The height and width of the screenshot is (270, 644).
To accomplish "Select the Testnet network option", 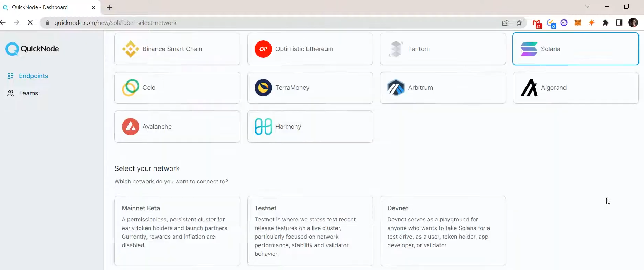I will pos(310,231).
